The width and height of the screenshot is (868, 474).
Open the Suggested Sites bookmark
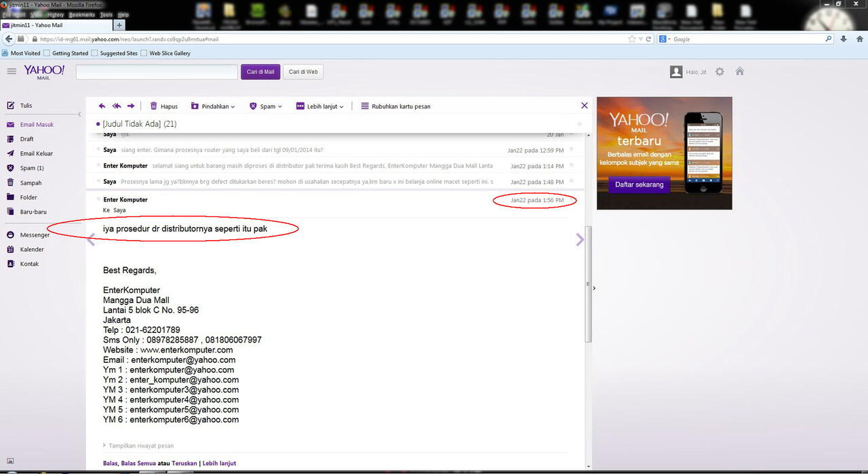tap(115, 53)
